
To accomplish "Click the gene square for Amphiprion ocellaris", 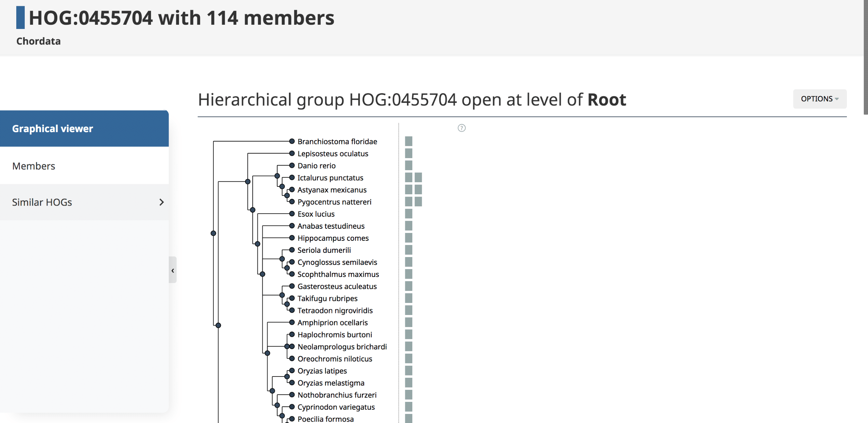I will coord(408,323).
